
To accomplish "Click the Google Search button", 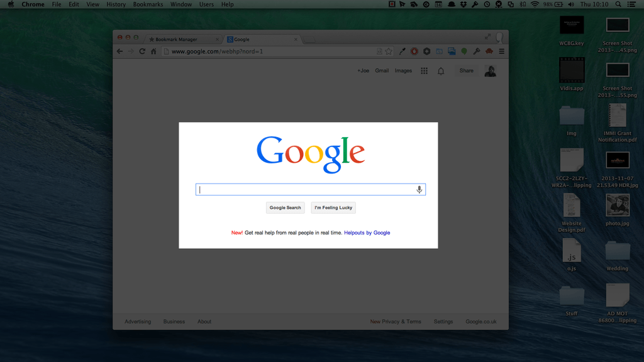I will tap(285, 207).
